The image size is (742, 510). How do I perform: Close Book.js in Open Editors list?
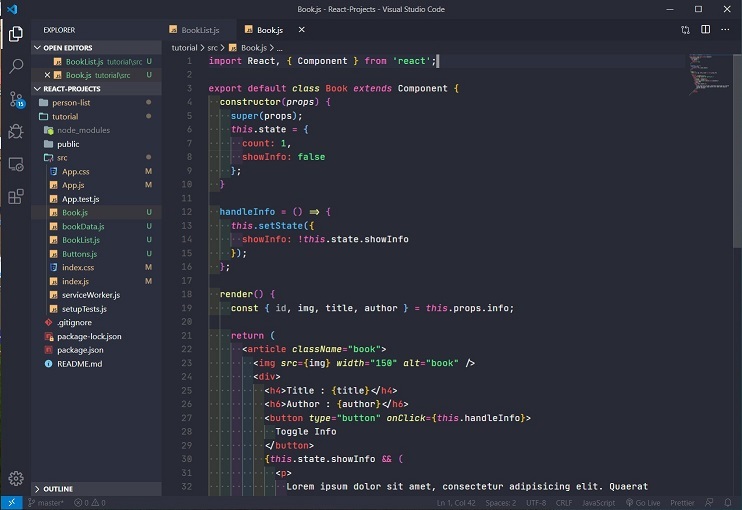point(47,75)
